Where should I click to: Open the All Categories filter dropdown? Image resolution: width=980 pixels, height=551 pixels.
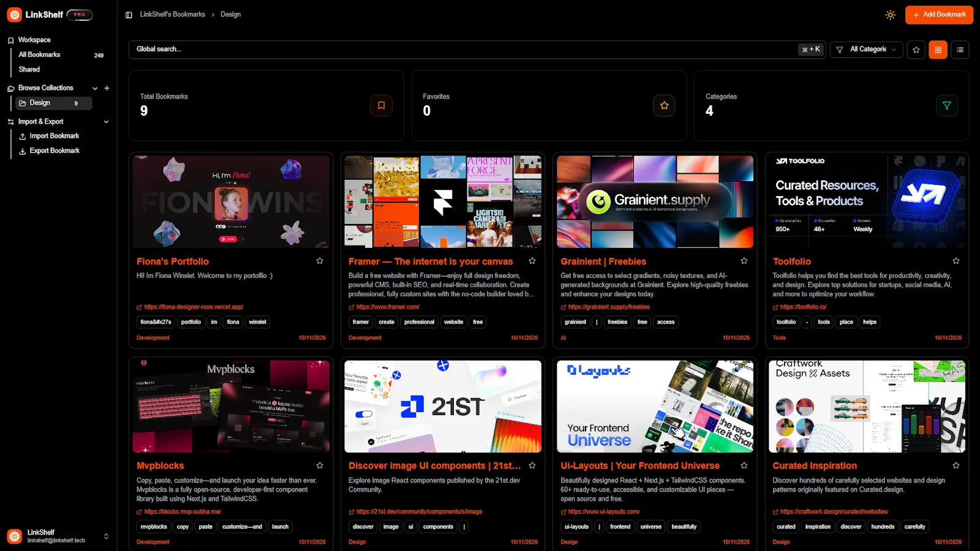[x=867, y=50]
